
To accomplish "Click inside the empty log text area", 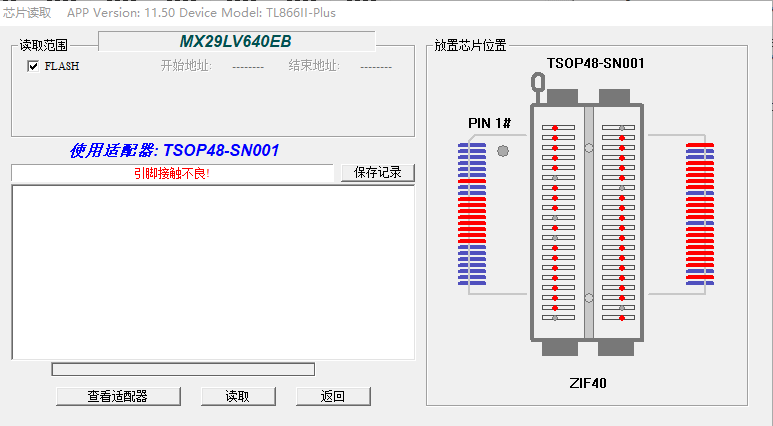I will 212,272.
